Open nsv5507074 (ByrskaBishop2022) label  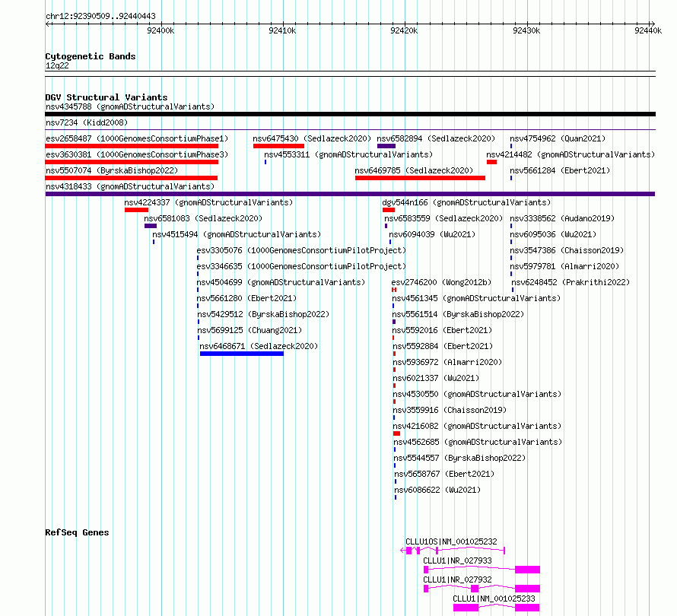pos(112,170)
